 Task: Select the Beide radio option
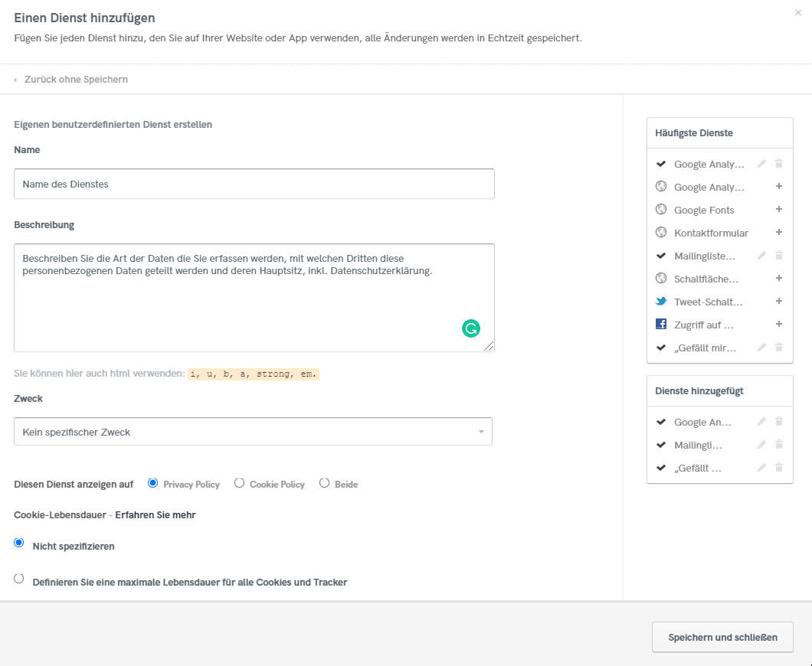pos(325,483)
